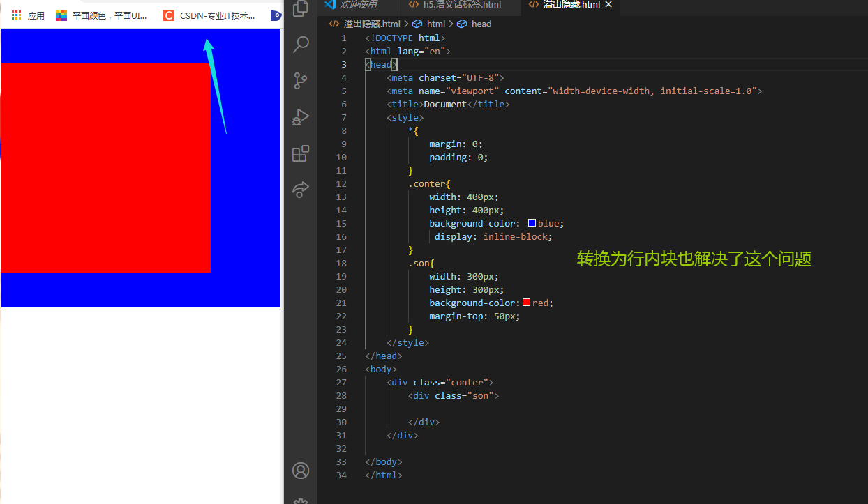Viewport: 868px width, 504px height.
Task: Click the opening <body> tag
Action: pos(380,369)
